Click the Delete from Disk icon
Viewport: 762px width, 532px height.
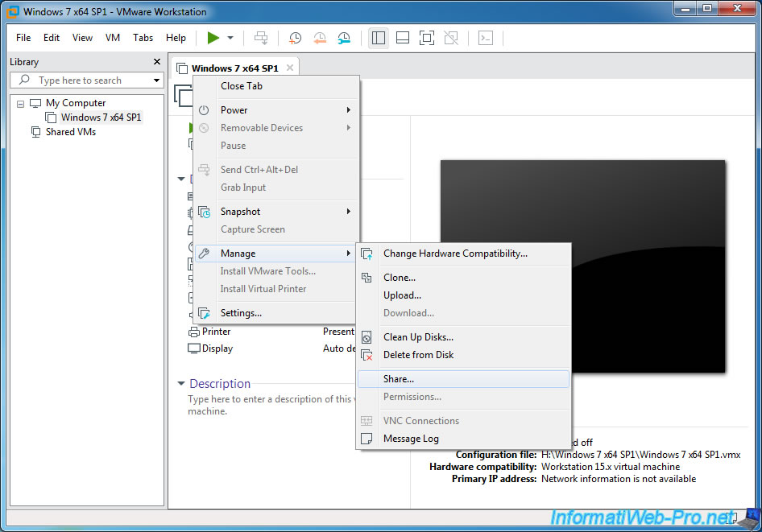pyautogui.click(x=367, y=355)
